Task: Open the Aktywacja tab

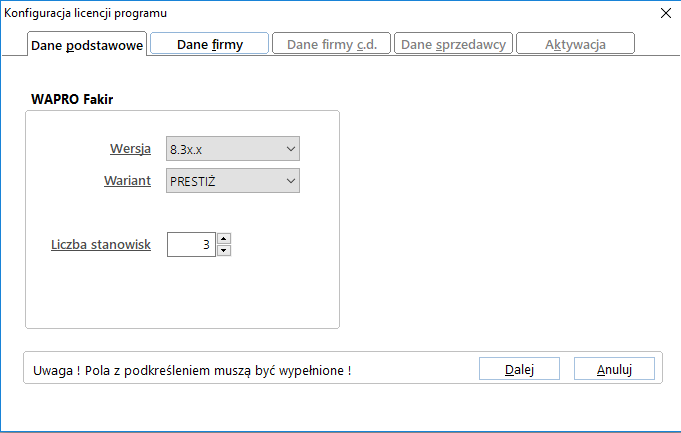Action: point(575,43)
